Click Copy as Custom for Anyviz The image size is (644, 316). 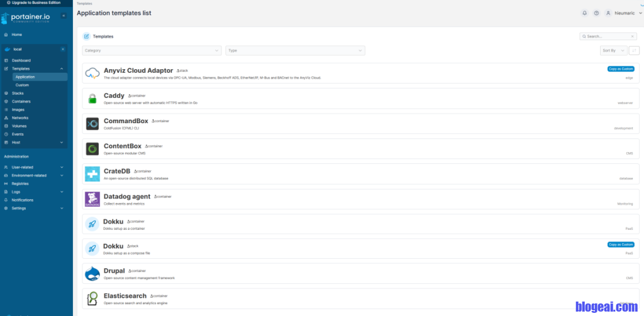click(620, 68)
